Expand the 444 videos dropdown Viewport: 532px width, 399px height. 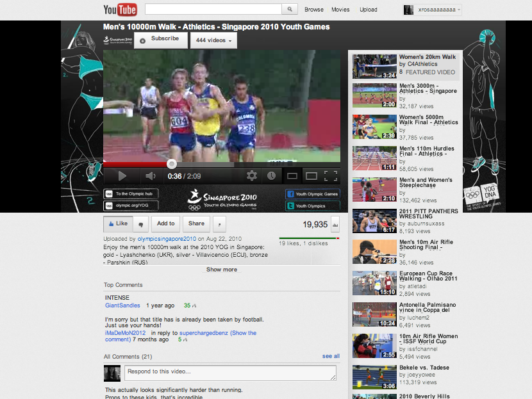pos(213,40)
